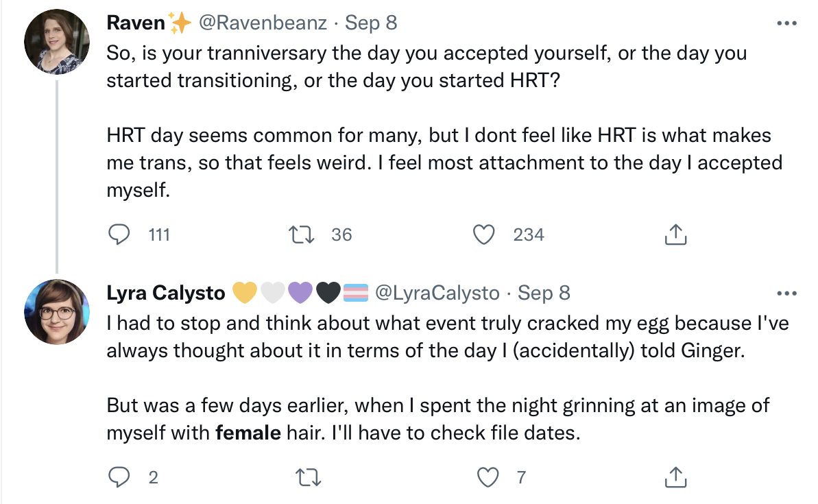
Task: Open Raven's tweet Sep 8 timestamp
Action: pyautogui.click(x=371, y=23)
